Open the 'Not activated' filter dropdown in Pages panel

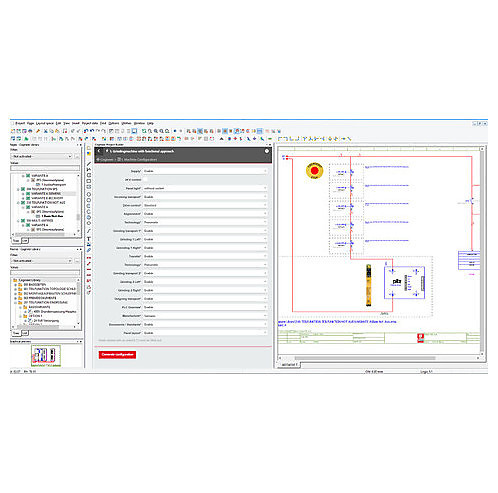click(x=41, y=156)
